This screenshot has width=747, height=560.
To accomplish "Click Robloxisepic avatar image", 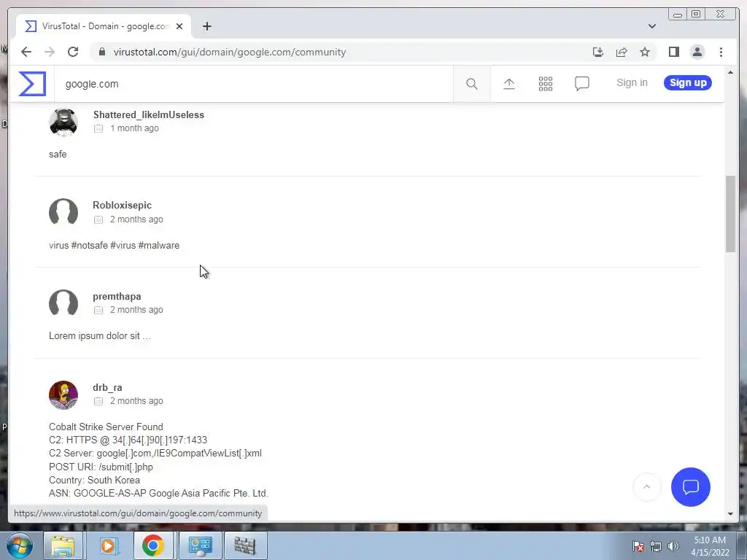I will 63,212.
